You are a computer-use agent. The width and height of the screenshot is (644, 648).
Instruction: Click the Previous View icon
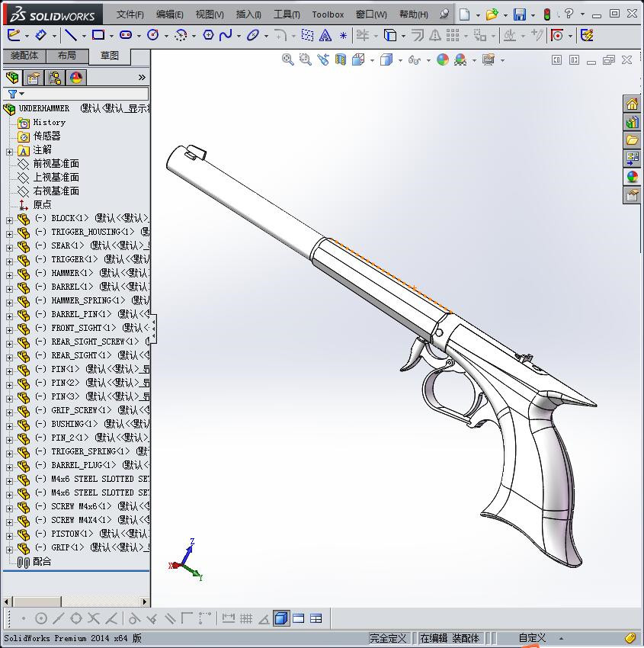[x=323, y=60]
